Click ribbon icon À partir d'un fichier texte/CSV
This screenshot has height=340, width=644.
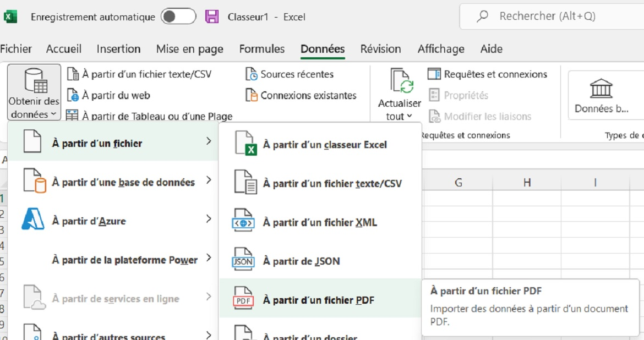click(73, 74)
